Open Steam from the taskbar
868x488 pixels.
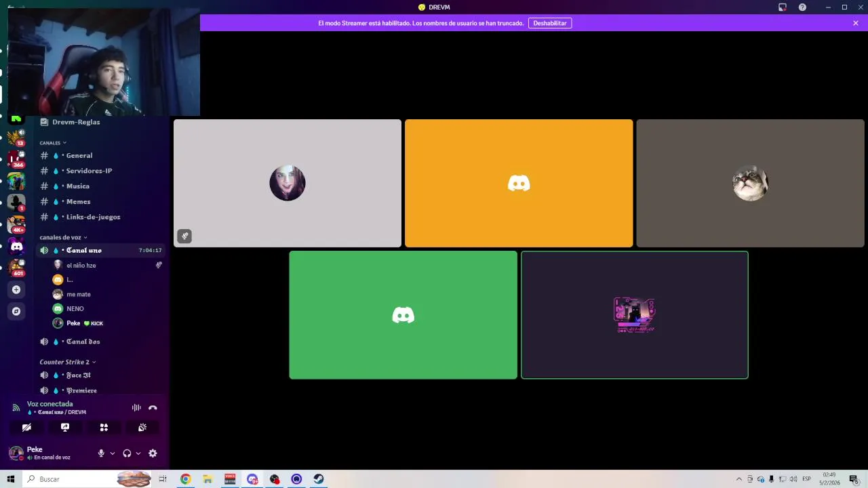pyautogui.click(x=318, y=479)
